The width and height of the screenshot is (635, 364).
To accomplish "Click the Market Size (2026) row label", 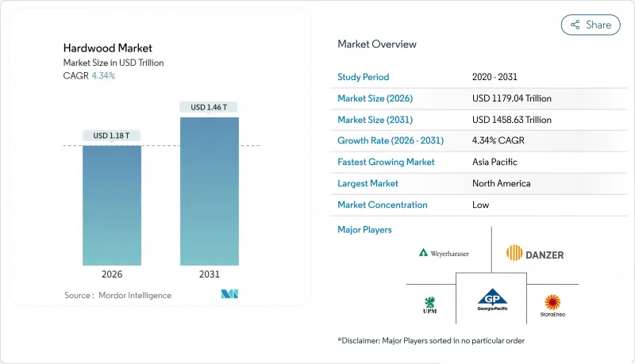I will point(375,98).
